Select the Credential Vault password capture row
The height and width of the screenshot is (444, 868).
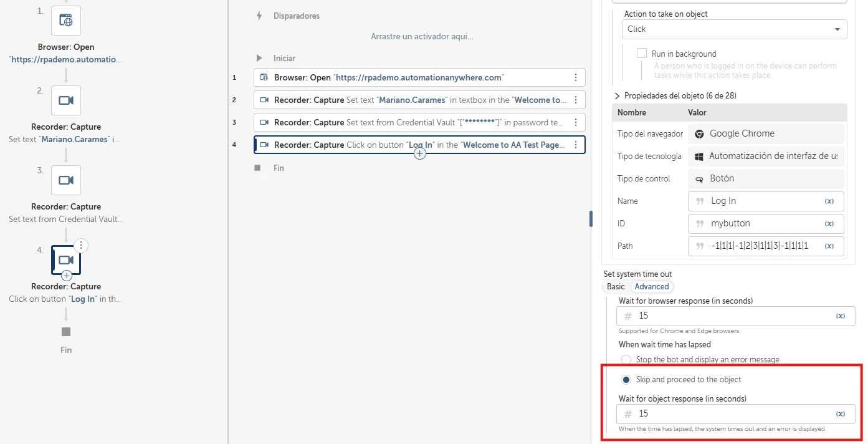point(419,122)
